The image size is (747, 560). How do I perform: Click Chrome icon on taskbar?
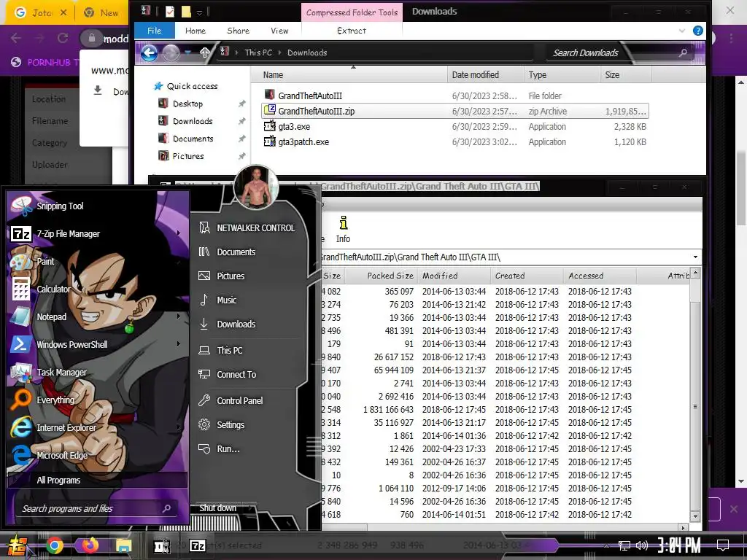click(x=55, y=545)
